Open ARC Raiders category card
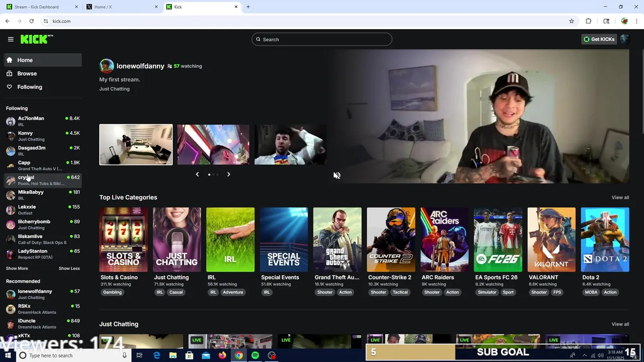644x362 pixels. point(444,240)
